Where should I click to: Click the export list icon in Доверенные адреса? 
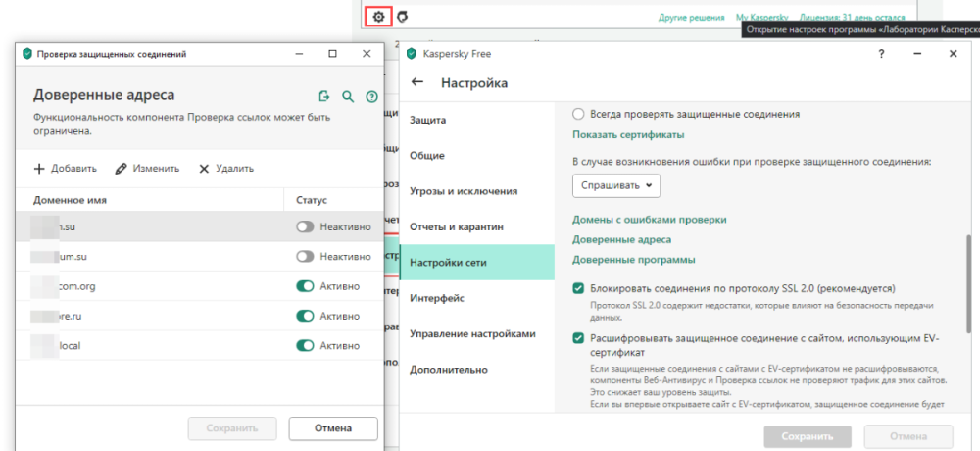[323, 96]
